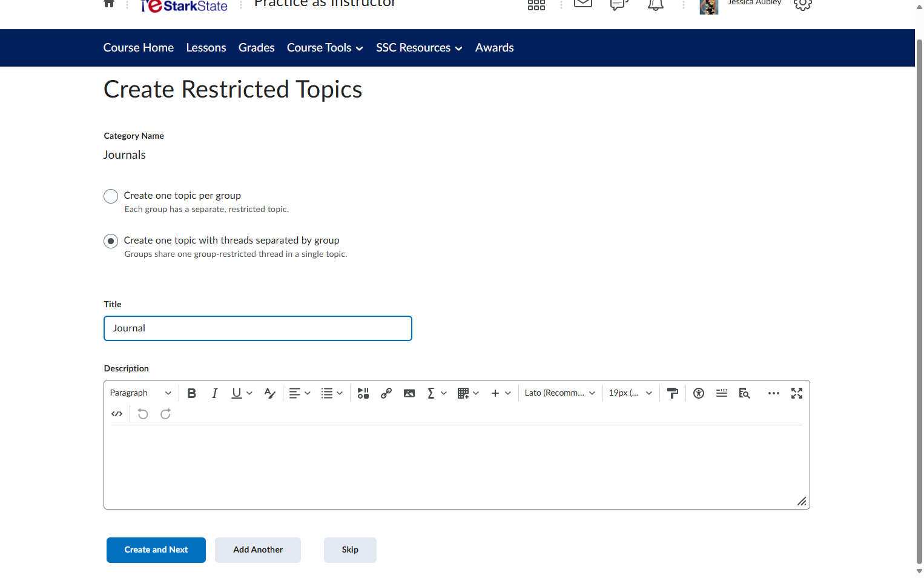Focus the Title input field

click(x=258, y=328)
